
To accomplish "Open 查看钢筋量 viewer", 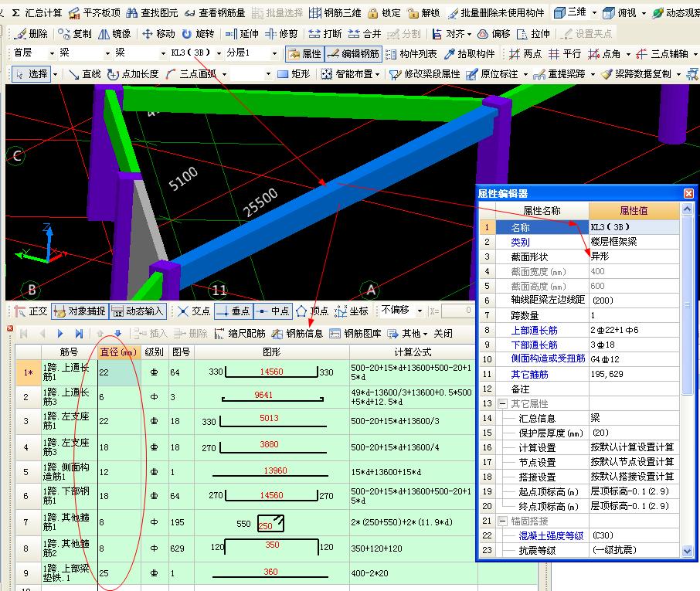I will coord(216,13).
